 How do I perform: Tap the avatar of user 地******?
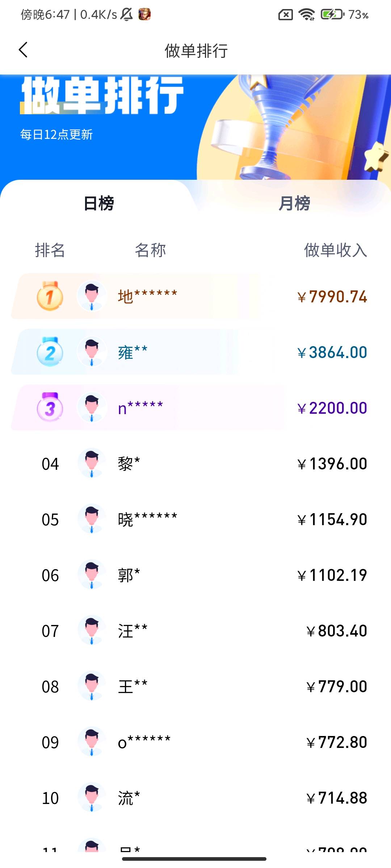(x=92, y=296)
